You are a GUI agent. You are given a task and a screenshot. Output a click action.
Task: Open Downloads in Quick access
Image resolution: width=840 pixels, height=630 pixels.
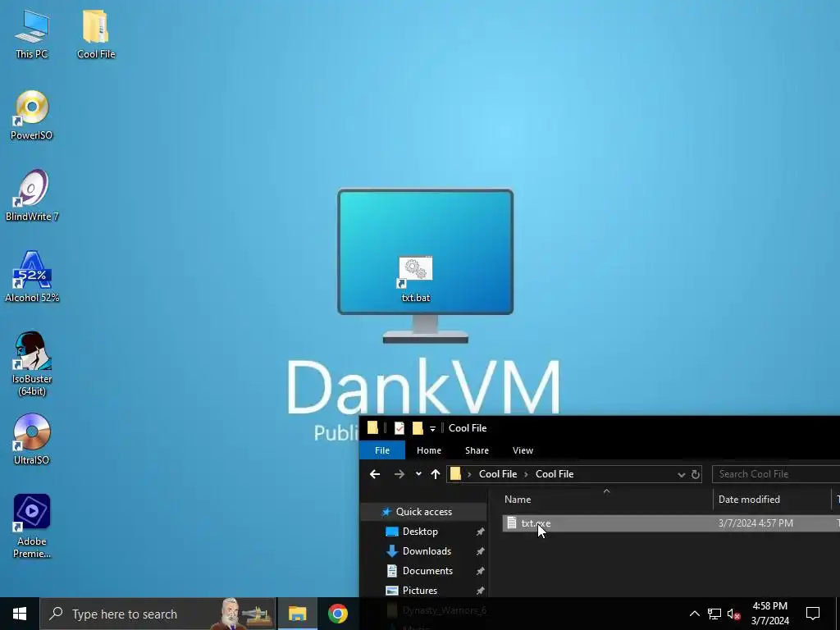tap(427, 551)
